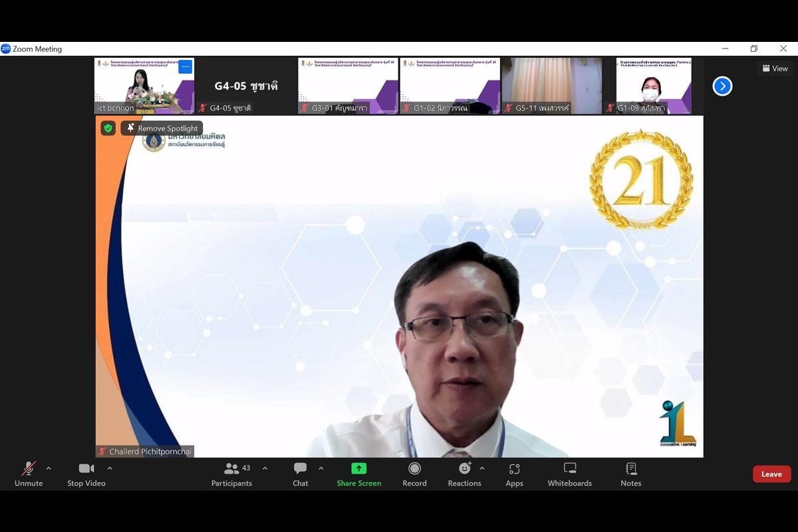The width and height of the screenshot is (798, 532).
Task: Stop the video camera
Action: click(86, 475)
